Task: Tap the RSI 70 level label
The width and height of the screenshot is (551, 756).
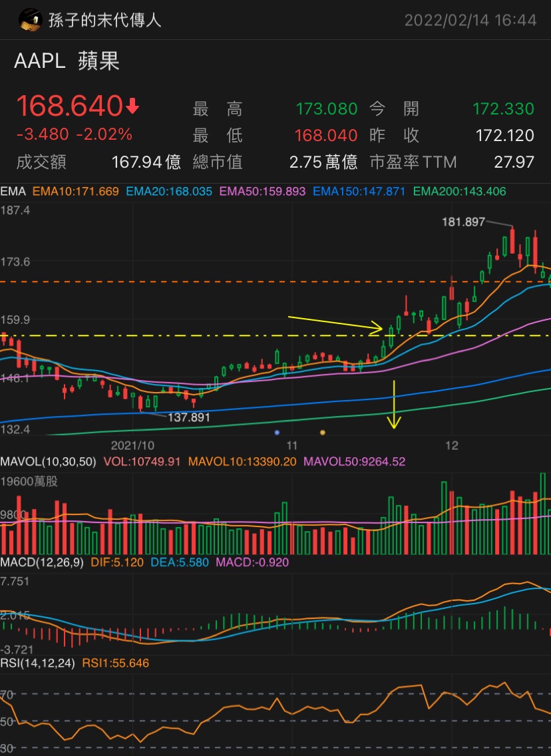Action: 7,695
